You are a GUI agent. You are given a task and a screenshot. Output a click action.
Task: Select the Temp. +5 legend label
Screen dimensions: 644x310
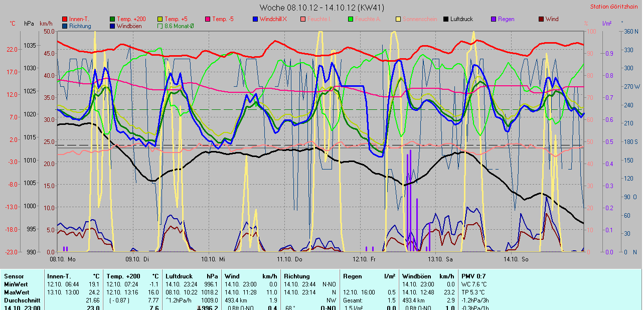(176, 19)
